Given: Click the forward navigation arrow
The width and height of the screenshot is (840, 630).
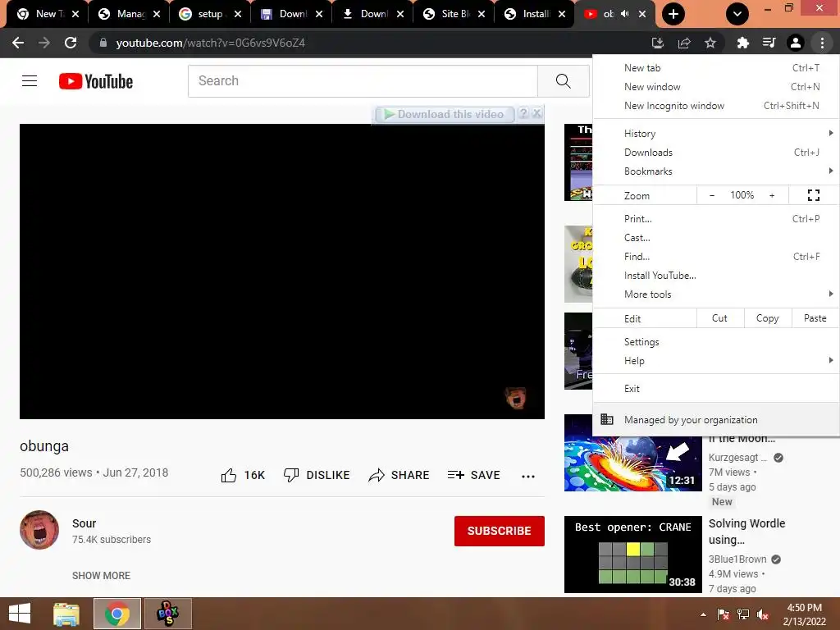Looking at the screenshot, I should 44,43.
